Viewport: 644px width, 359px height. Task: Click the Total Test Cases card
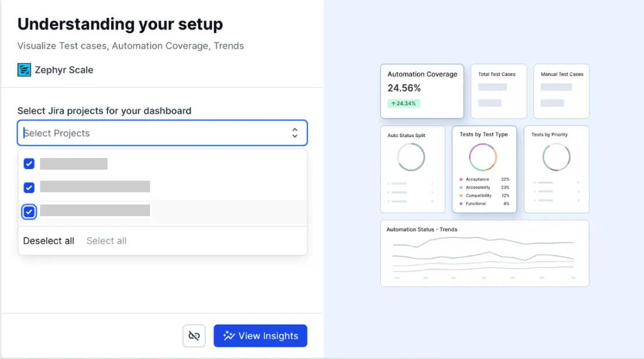click(x=498, y=91)
